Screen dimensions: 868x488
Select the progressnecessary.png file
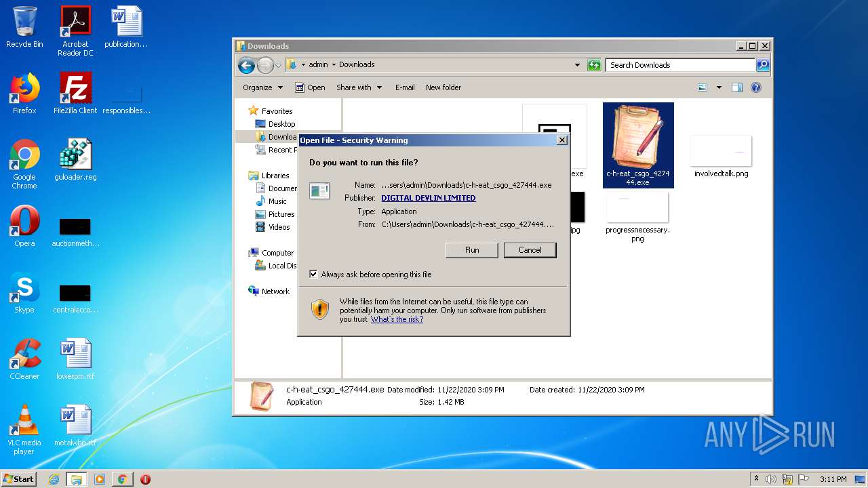637,217
